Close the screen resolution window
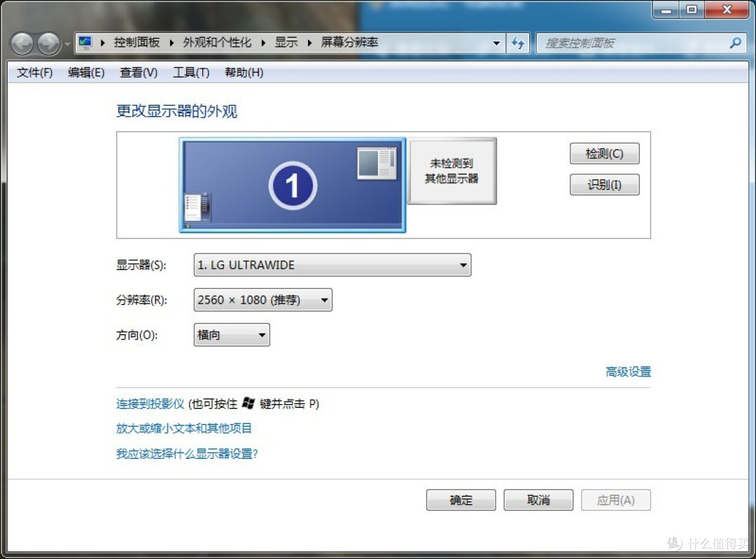756x559 pixels. pyautogui.click(x=727, y=10)
